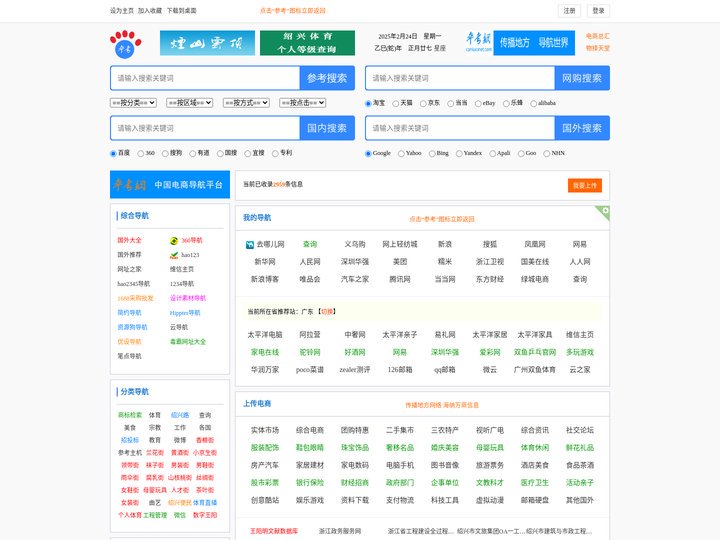This screenshot has width=720, height=540.
Task: Open the 服装配饰 category
Action: (265, 448)
